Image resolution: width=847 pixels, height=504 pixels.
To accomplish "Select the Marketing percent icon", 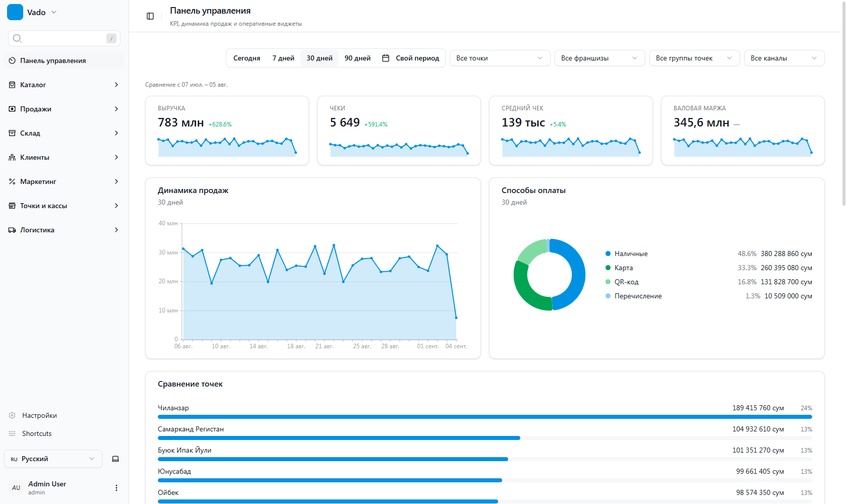I will (12, 181).
